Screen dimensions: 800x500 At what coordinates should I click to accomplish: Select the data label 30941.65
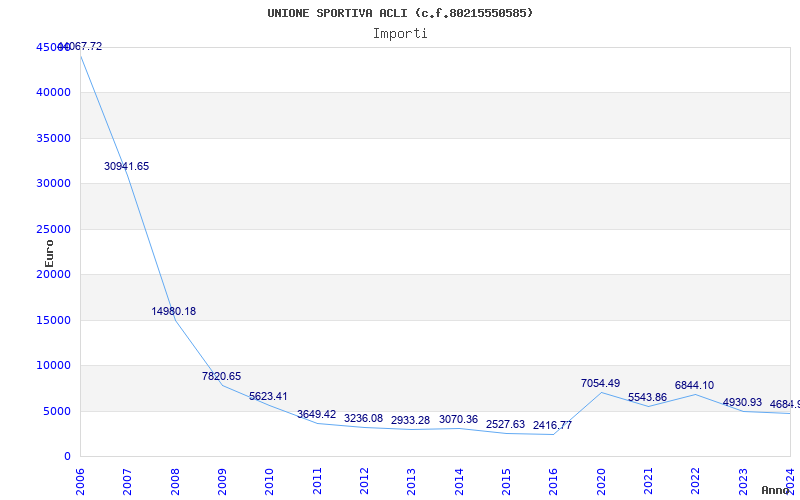point(127,166)
